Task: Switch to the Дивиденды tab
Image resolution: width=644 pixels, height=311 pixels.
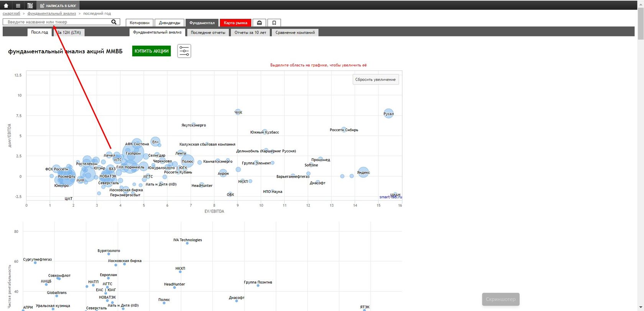Action: coord(169,23)
